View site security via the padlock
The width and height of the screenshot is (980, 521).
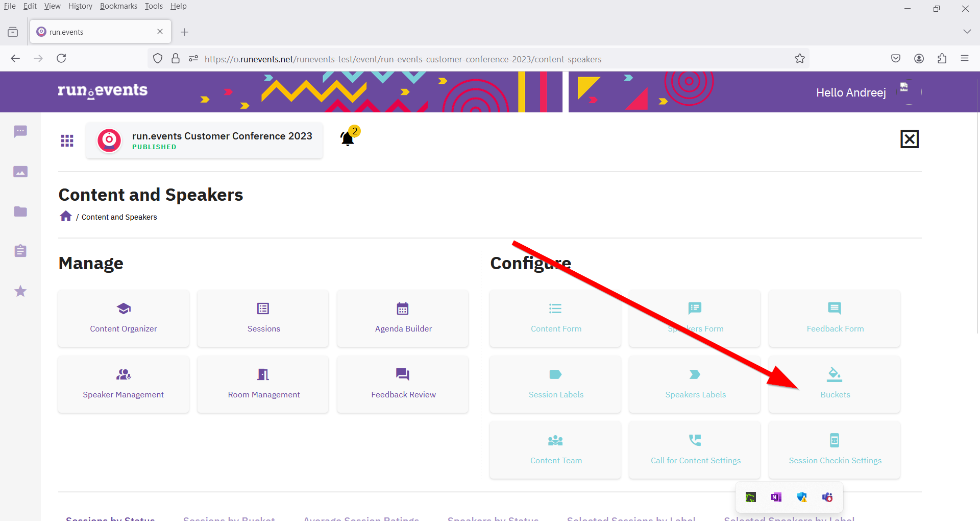(x=176, y=59)
